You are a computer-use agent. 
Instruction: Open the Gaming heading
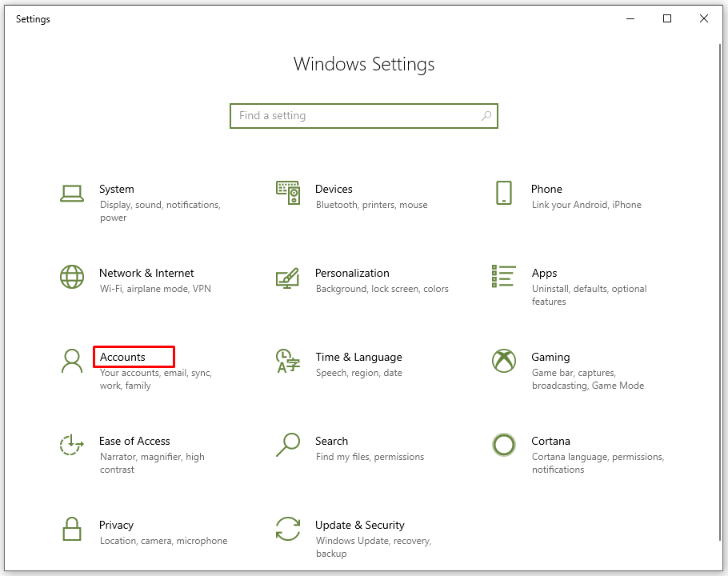[x=550, y=357]
